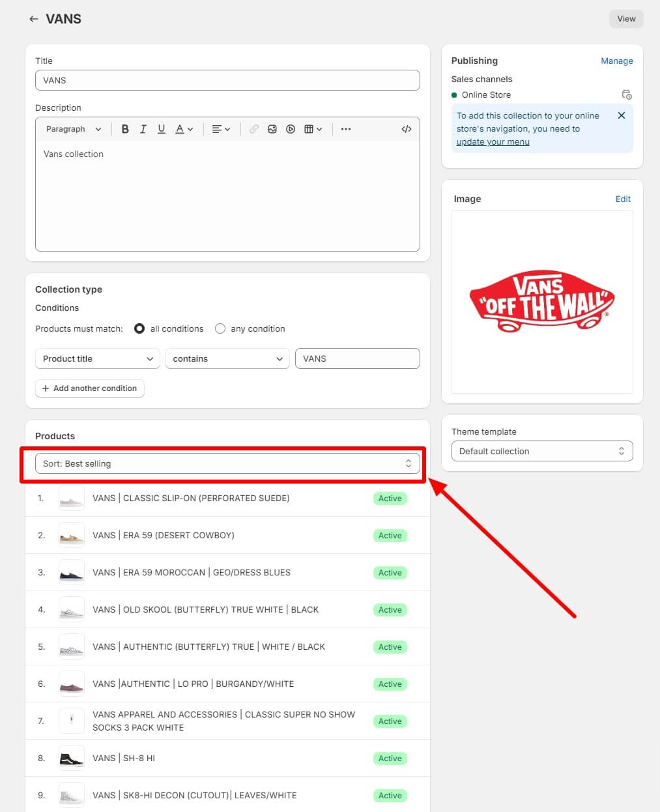The width and height of the screenshot is (660, 812).
Task: Switch the description editor to HTML view
Action: coord(406,128)
